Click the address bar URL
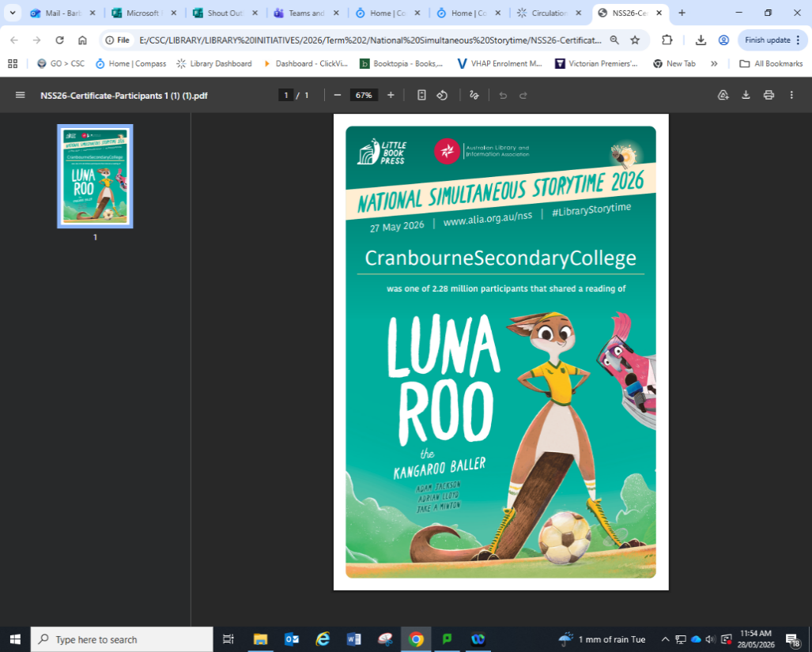 [x=370, y=40]
